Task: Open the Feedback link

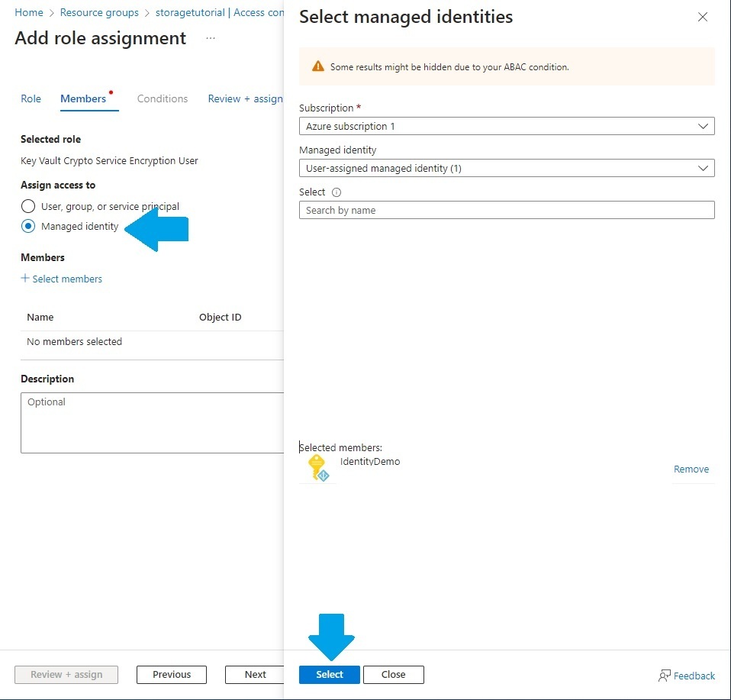Action: tap(694, 676)
